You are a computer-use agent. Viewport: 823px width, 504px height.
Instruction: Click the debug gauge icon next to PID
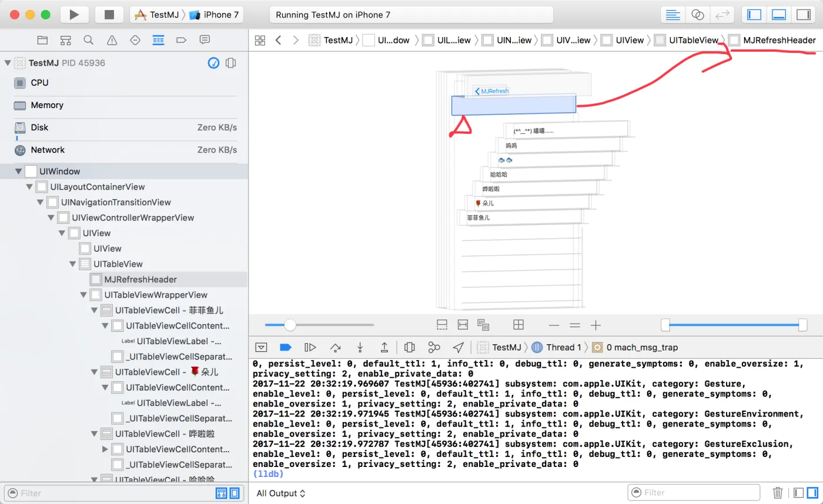pyautogui.click(x=214, y=62)
